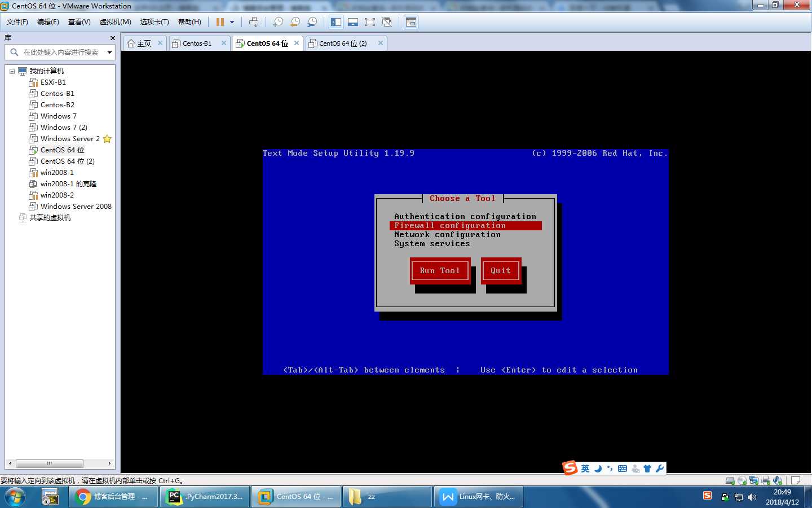This screenshot has width=812, height=508.
Task: Select Firewall configuration in tool list
Action: (466, 225)
